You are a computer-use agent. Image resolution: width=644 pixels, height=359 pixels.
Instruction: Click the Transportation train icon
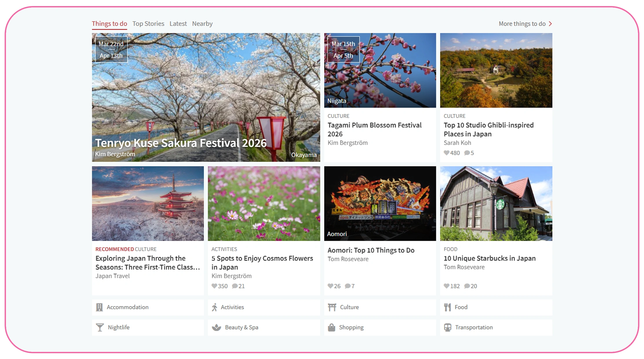(448, 327)
